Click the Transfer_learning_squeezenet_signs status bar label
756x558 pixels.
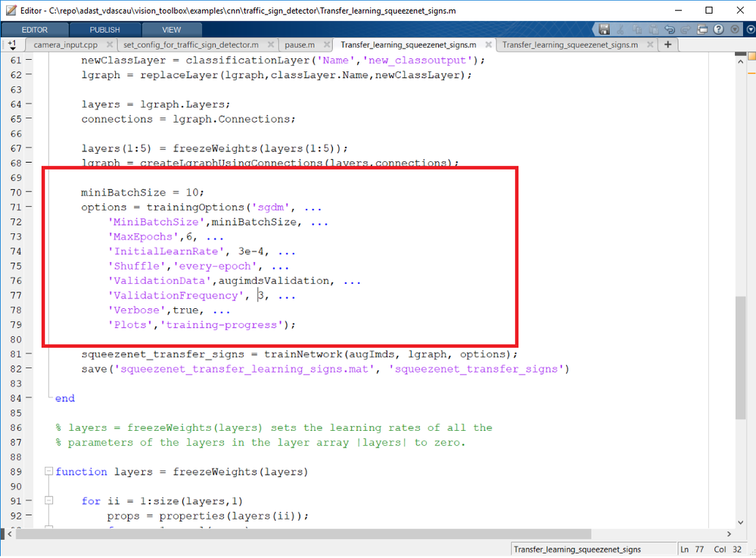tap(577, 550)
